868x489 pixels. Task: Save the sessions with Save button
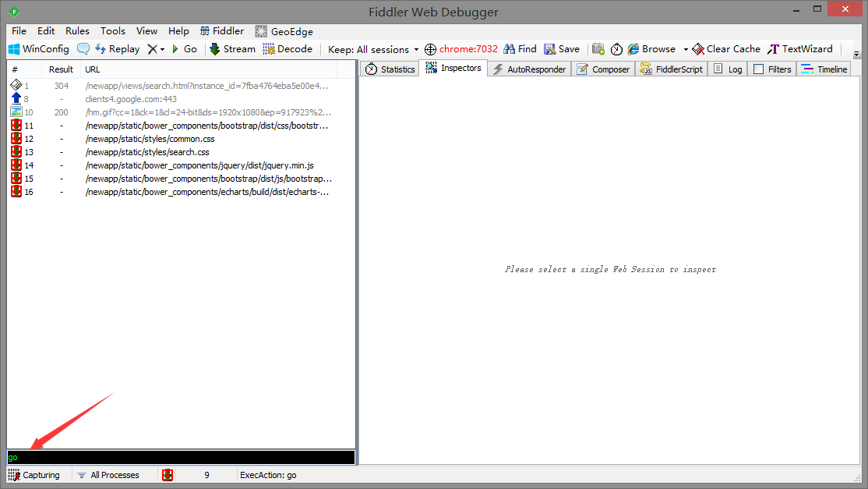point(562,49)
